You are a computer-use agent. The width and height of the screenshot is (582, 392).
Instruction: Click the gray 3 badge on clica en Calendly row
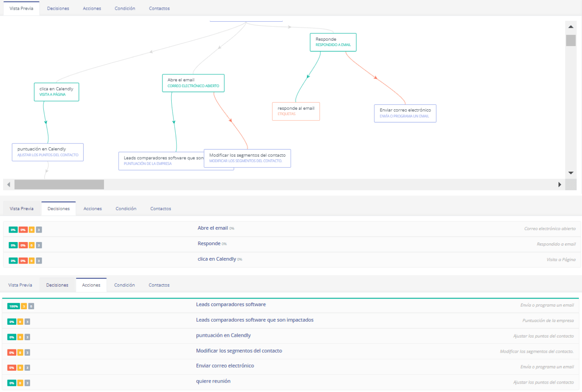coord(39,261)
